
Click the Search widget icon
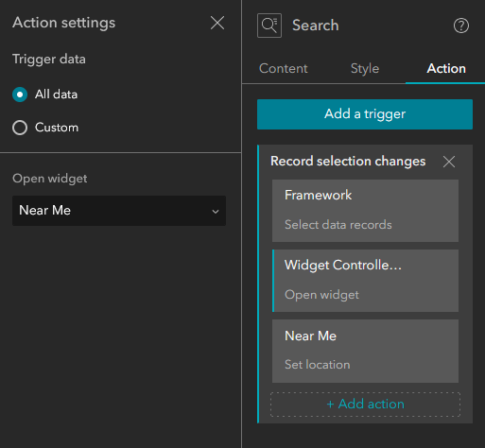tap(269, 26)
